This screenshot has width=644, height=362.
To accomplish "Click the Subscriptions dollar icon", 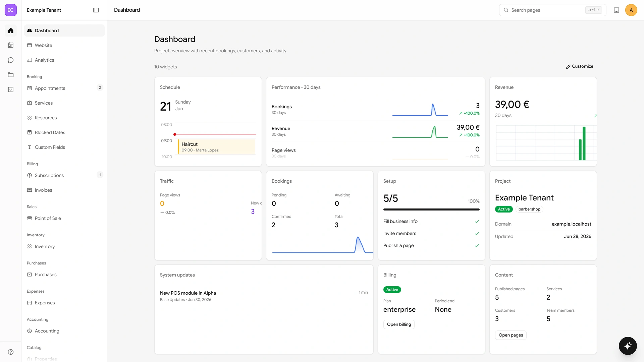I will (x=30, y=175).
